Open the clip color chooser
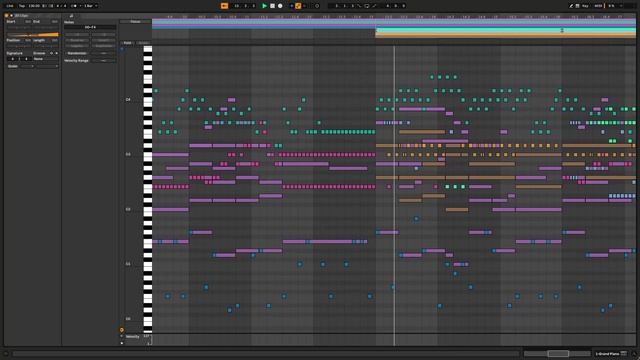The width and height of the screenshot is (640, 360). pos(11,16)
